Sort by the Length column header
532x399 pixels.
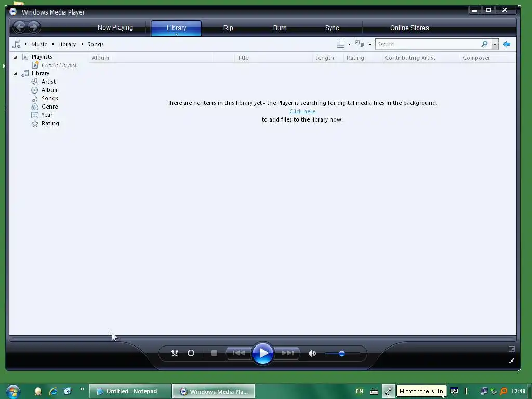click(x=328, y=58)
